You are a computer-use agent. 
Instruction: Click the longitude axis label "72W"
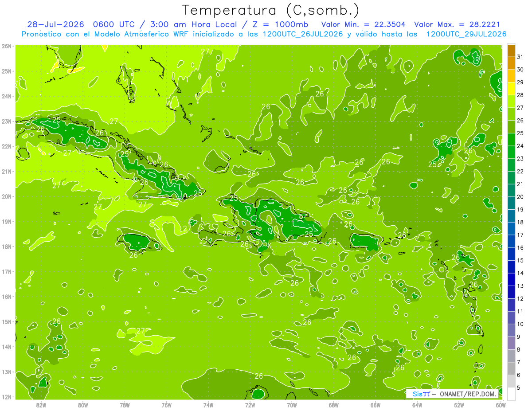[250, 405]
